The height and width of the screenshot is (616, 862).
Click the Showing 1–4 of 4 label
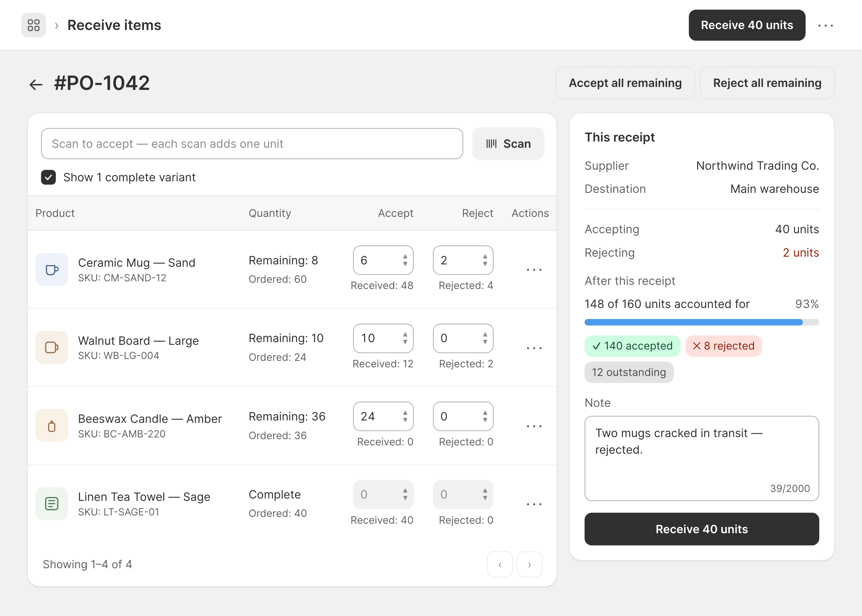click(87, 564)
